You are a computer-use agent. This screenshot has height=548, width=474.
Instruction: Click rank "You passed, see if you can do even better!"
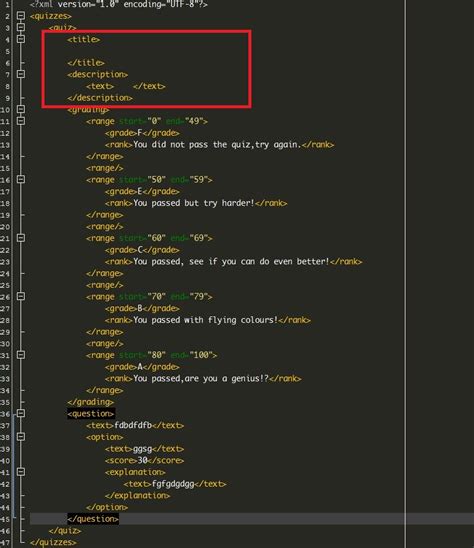[x=234, y=261]
